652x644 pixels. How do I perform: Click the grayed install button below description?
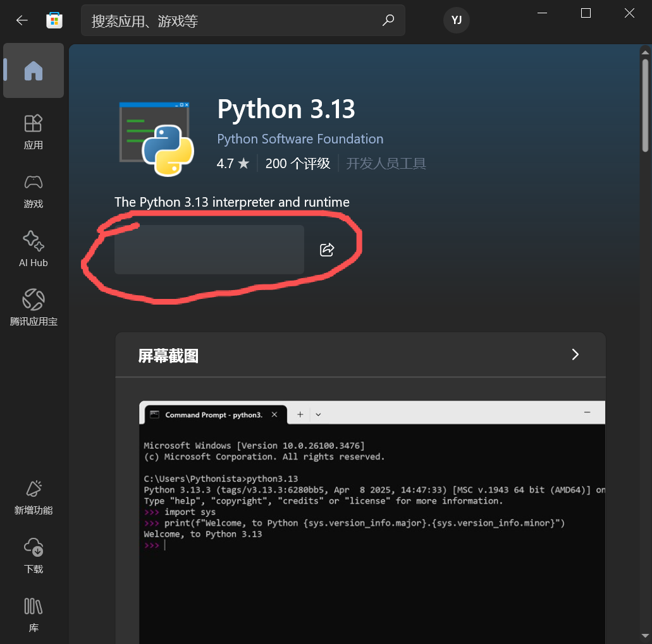209,250
